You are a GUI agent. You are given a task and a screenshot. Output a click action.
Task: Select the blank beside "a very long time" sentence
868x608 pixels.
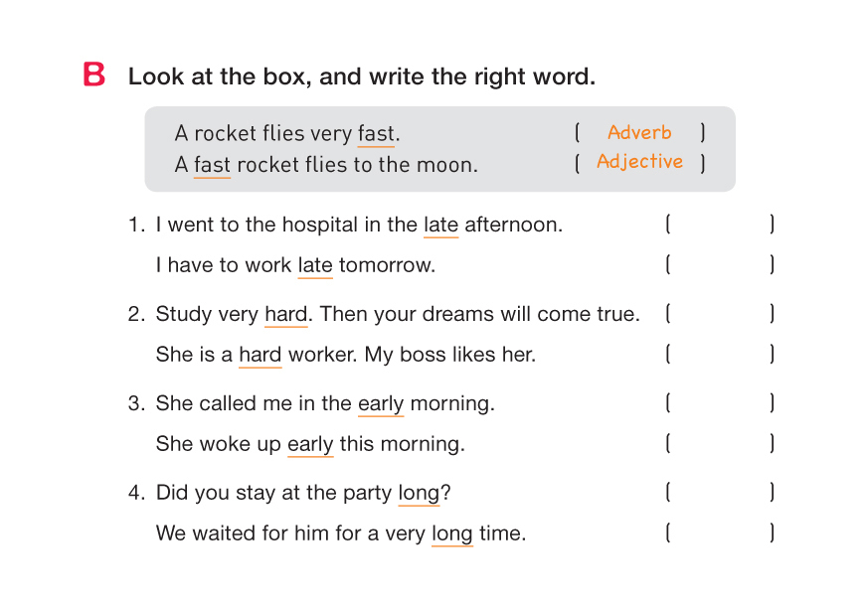[x=720, y=533]
